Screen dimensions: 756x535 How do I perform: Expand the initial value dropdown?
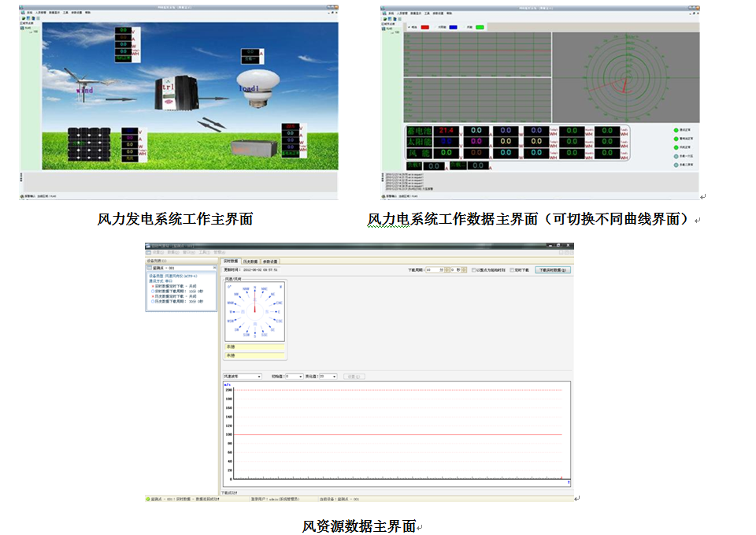[x=293, y=377]
